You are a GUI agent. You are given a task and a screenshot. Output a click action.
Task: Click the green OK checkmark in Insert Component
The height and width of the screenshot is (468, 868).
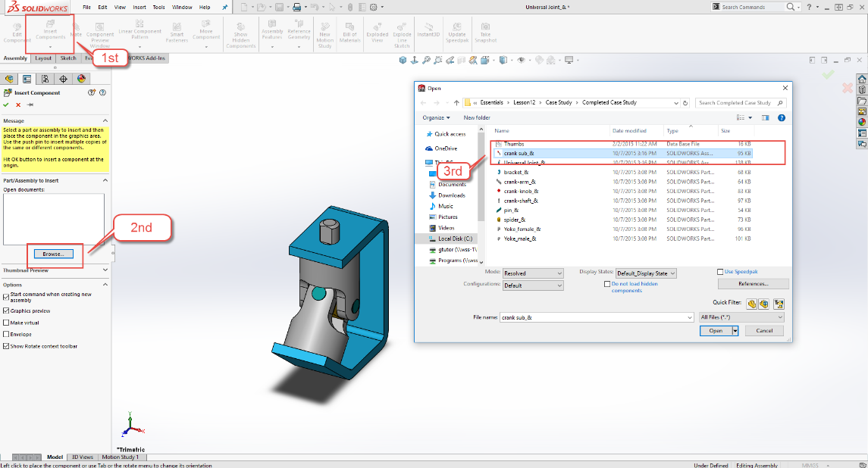point(6,105)
